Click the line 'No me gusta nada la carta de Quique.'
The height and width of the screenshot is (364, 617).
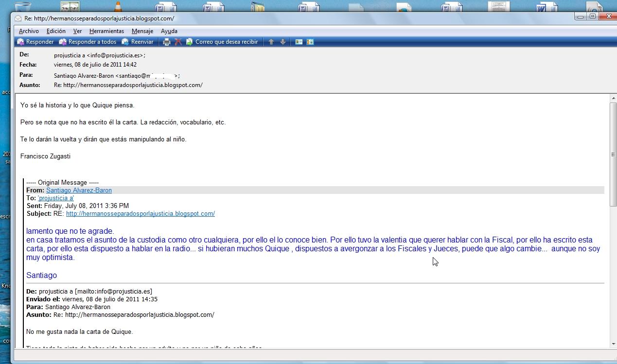click(x=79, y=332)
